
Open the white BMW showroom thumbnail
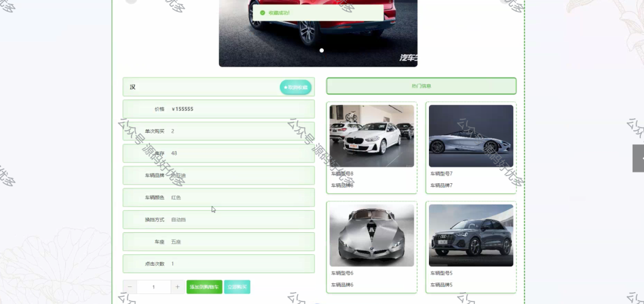pyautogui.click(x=372, y=136)
